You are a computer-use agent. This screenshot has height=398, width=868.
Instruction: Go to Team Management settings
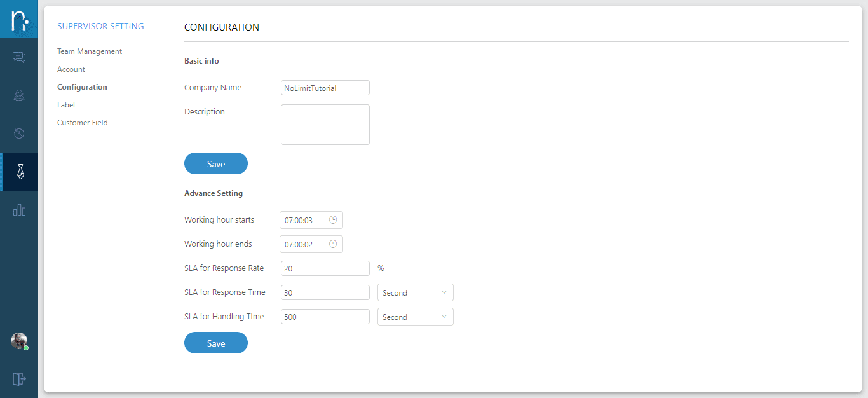coord(90,51)
